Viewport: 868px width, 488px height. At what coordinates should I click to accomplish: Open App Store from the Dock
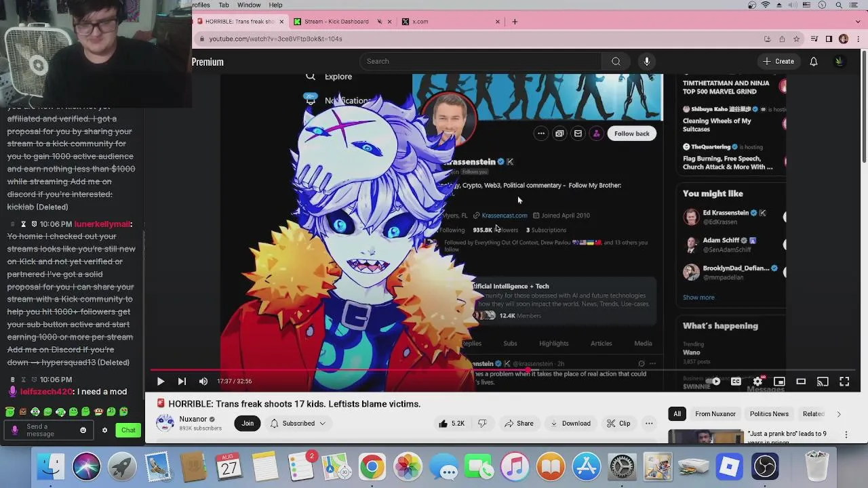[x=587, y=467]
